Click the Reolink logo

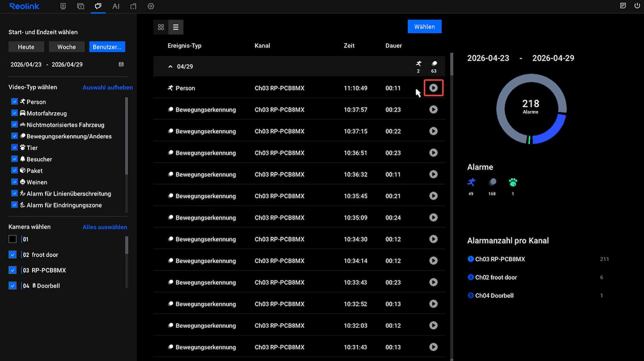coord(24,6)
